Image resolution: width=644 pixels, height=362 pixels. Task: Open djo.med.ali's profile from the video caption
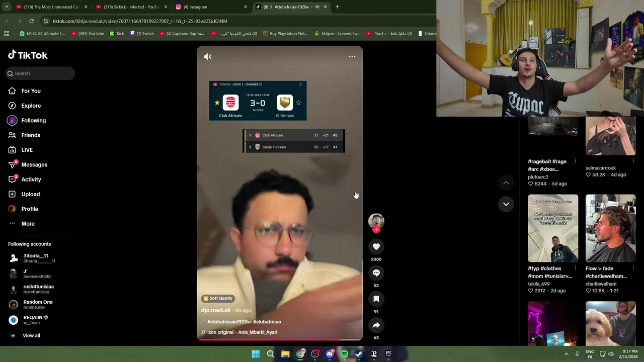click(x=215, y=310)
